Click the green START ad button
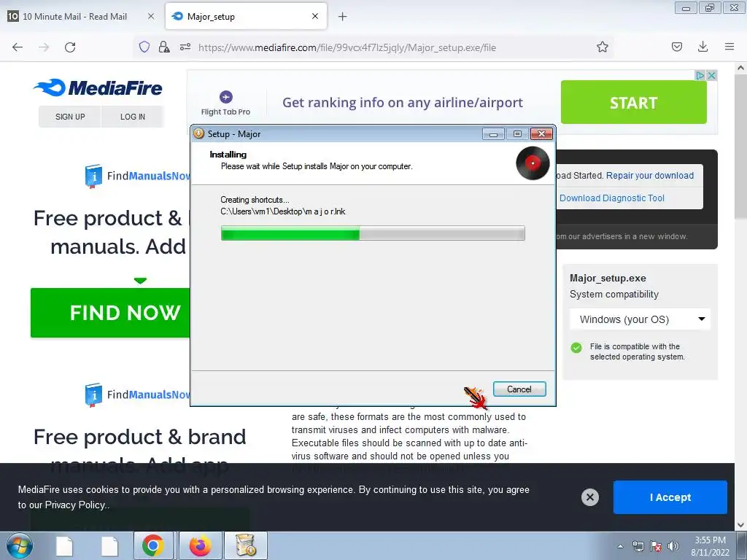747x560 pixels. pyautogui.click(x=633, y=102)
